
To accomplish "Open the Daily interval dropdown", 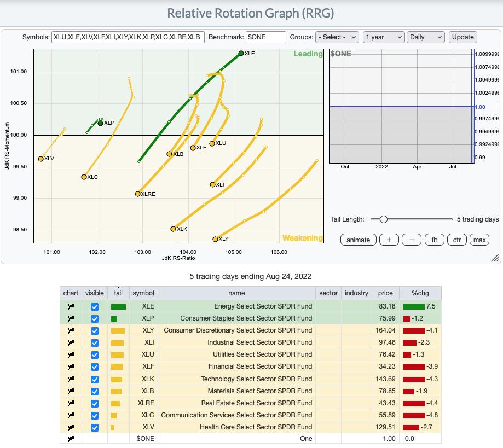I will pos(426,37).
